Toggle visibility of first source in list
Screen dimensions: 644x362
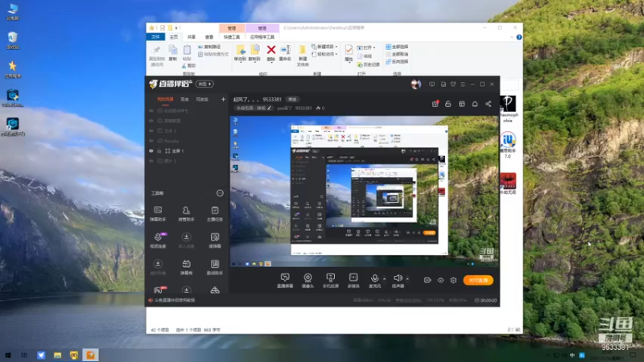[151, 111]
